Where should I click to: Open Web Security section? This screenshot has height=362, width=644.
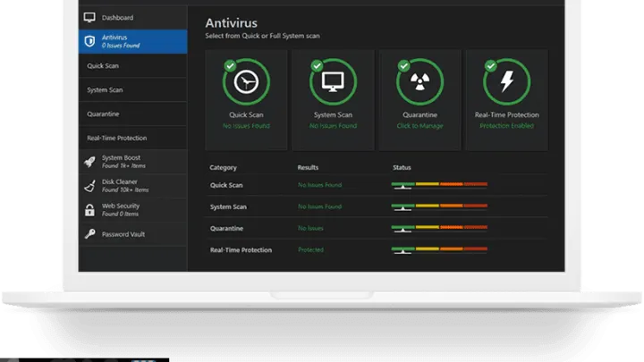coord(132,210)
